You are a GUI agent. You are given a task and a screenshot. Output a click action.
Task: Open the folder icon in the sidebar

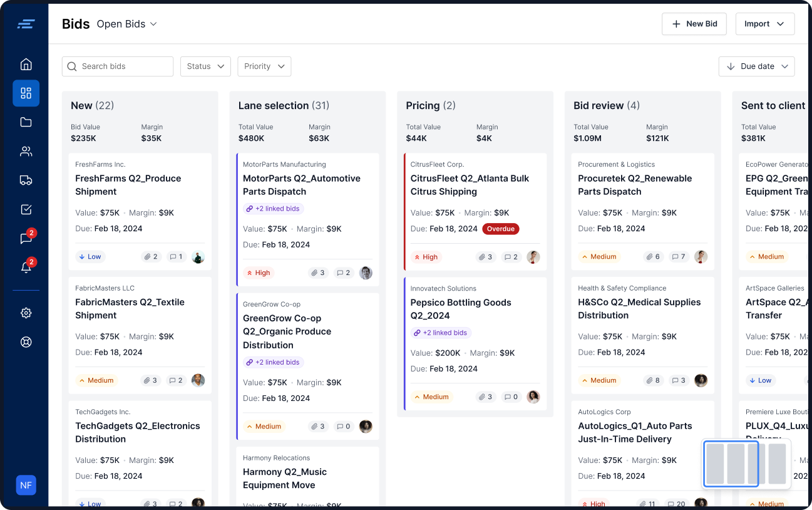(26, 122)
